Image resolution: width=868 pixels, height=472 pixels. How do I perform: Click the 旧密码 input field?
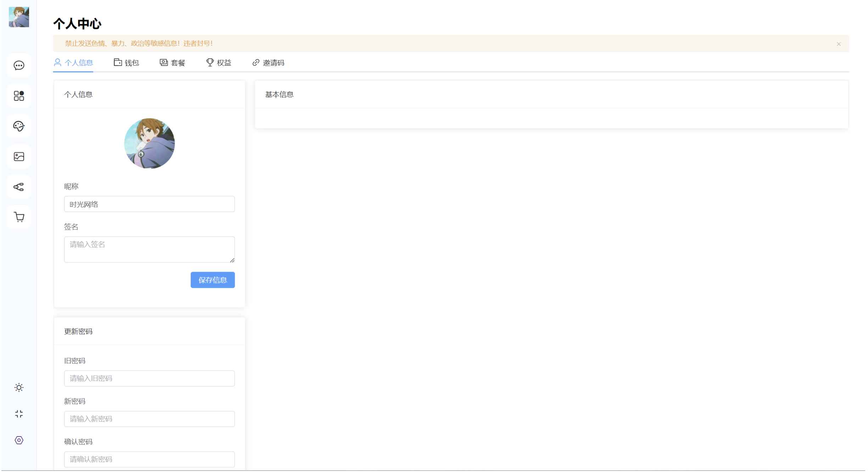point(149,379)
